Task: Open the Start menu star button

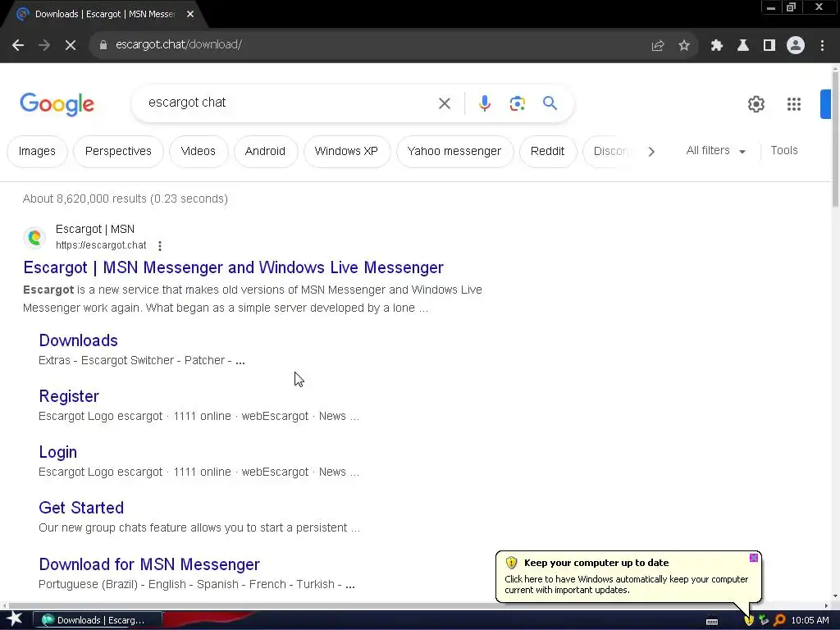Action: (15, 619)
